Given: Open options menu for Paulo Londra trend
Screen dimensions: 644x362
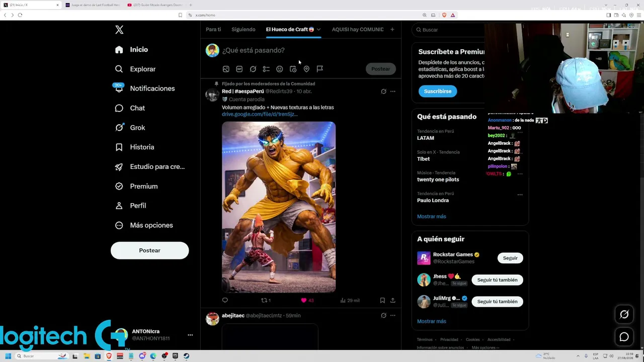Looking at the screenshot, I should coord(520,195).
